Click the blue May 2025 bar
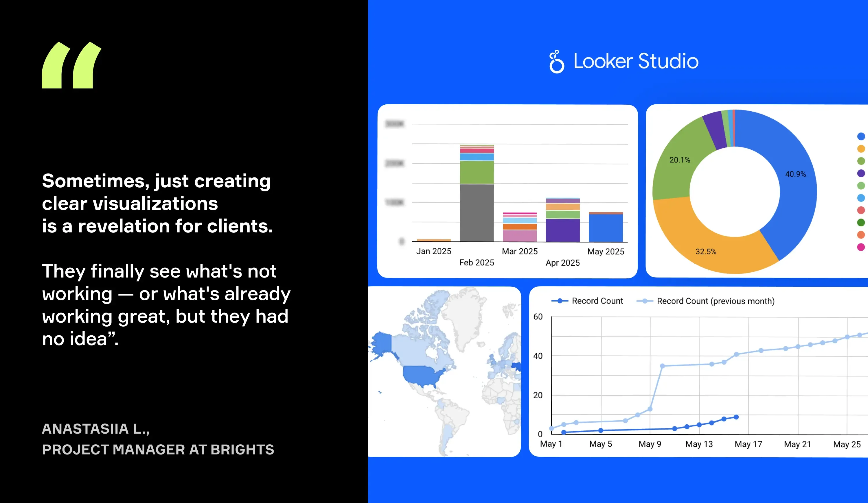The height and width of the screenshot is (503, 868). pos(606,228)
